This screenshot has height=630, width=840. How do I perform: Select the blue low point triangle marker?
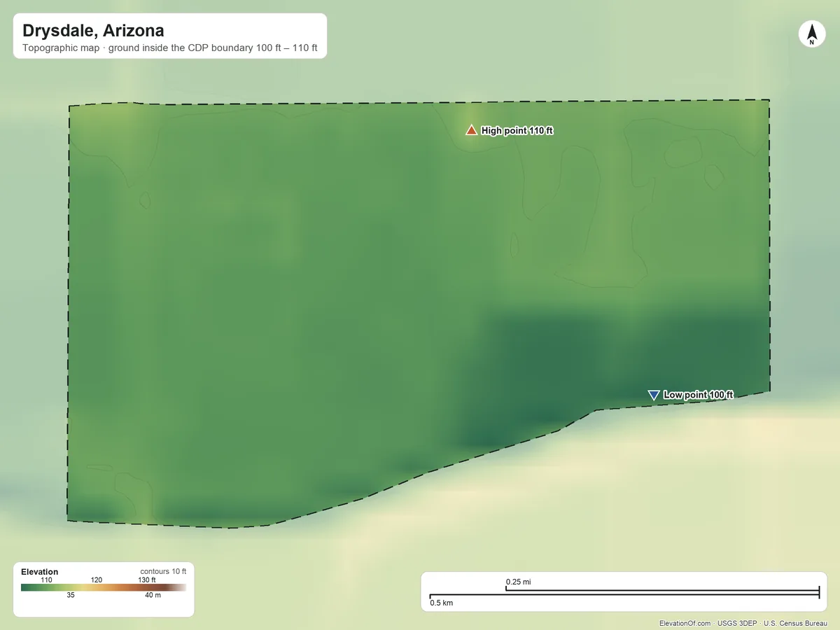tap(654, 395)
